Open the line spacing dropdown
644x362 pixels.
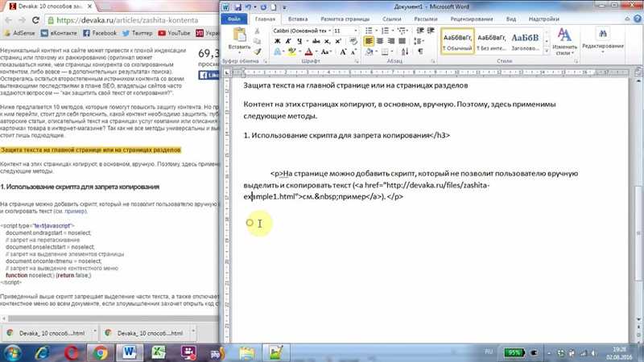(418, 41)
